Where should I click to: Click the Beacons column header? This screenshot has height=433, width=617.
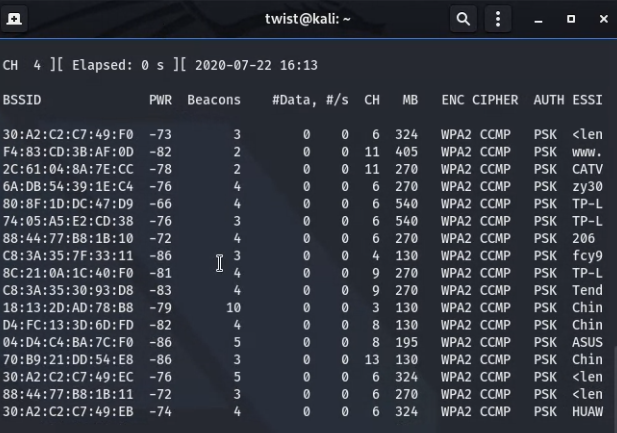[x=214, y=100]
